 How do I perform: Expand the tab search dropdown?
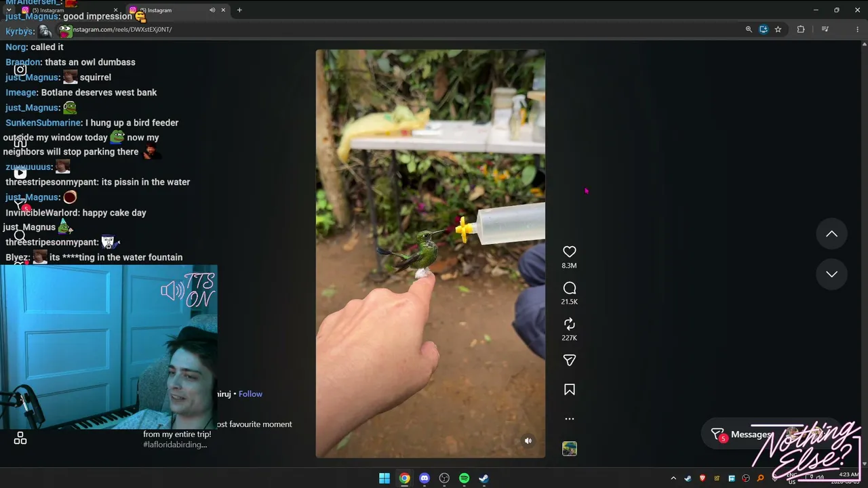pyautogui.click(x=8, y=10)
